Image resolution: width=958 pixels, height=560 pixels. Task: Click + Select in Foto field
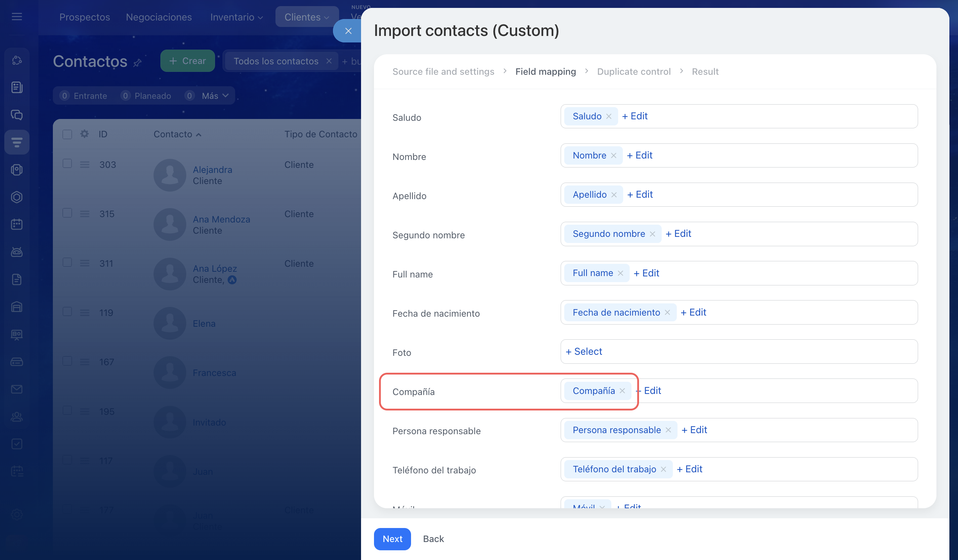584,352
